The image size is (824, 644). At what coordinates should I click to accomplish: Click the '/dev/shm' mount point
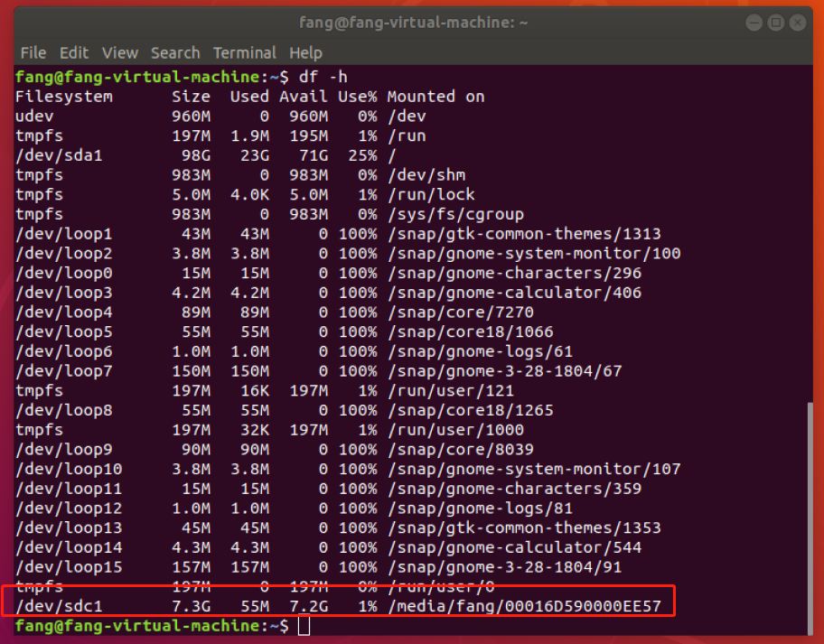tap(426, 175)
